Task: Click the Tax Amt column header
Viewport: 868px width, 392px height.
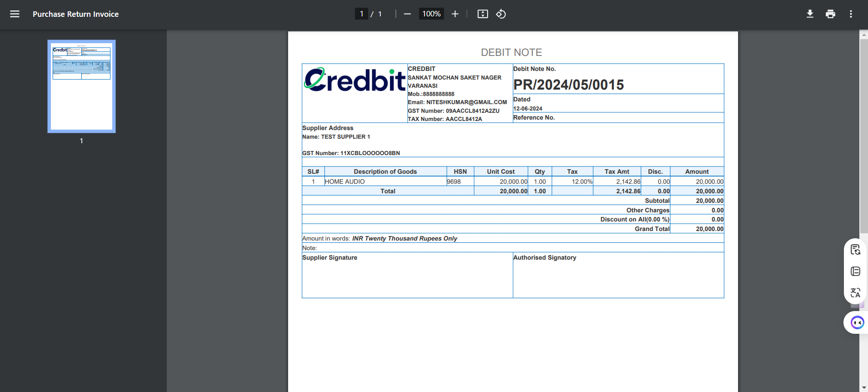Action: 617,171
